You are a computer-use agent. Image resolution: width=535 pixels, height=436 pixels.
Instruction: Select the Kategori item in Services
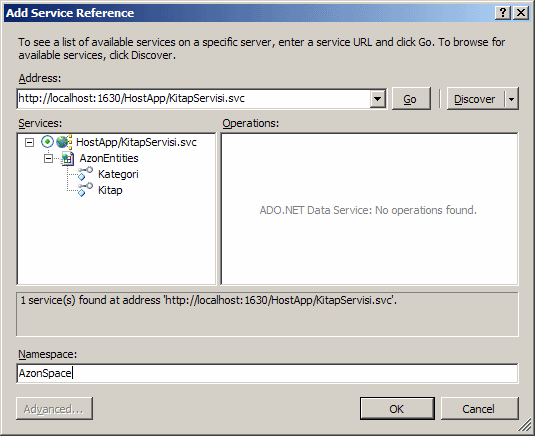118,174
